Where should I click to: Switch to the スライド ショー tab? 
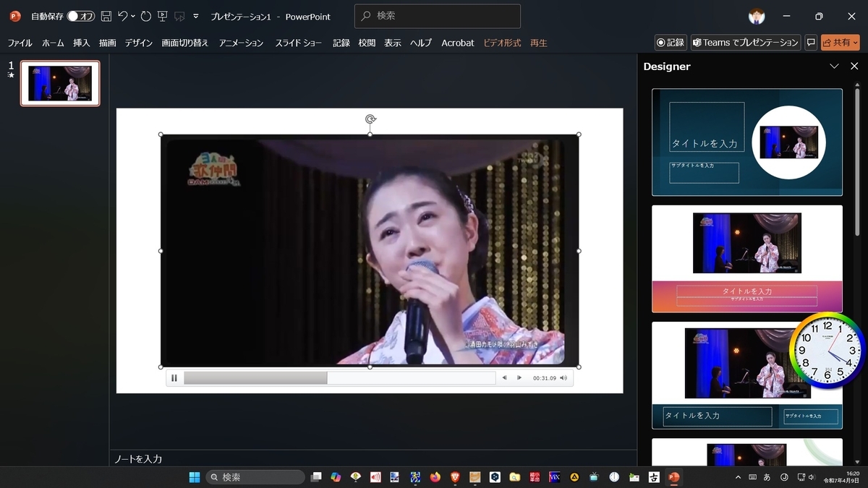click(299, 43)
